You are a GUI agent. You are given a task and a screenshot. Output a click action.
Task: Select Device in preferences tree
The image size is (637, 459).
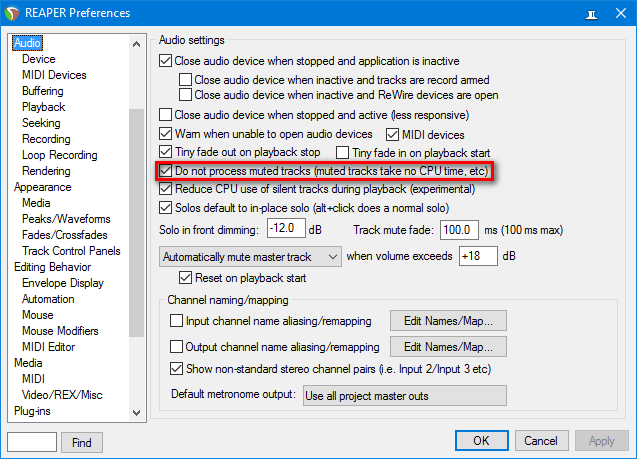point(39,59)
